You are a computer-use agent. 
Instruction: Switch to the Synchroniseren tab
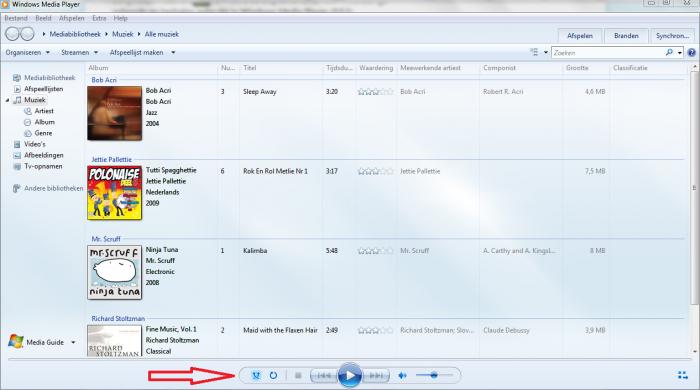tap(672, 36)
